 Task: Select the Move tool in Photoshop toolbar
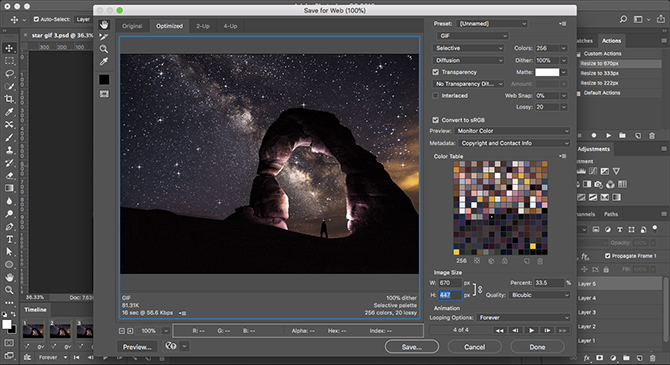9,48
